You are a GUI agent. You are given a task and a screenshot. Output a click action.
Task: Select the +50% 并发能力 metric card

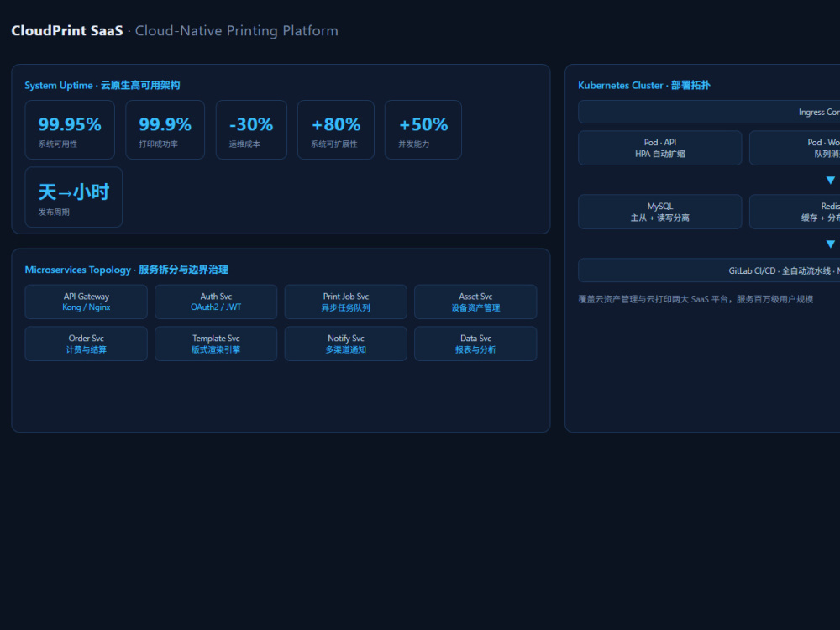(x=423, y=129)
